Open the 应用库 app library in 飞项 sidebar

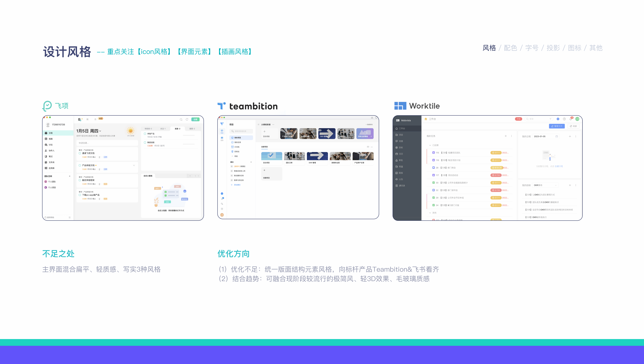[x=52, y=168]
